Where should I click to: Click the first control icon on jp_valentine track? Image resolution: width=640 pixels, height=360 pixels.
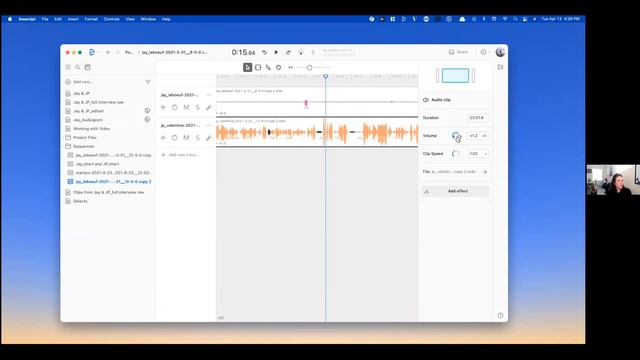pyautogui.click(x=163, y=138)
